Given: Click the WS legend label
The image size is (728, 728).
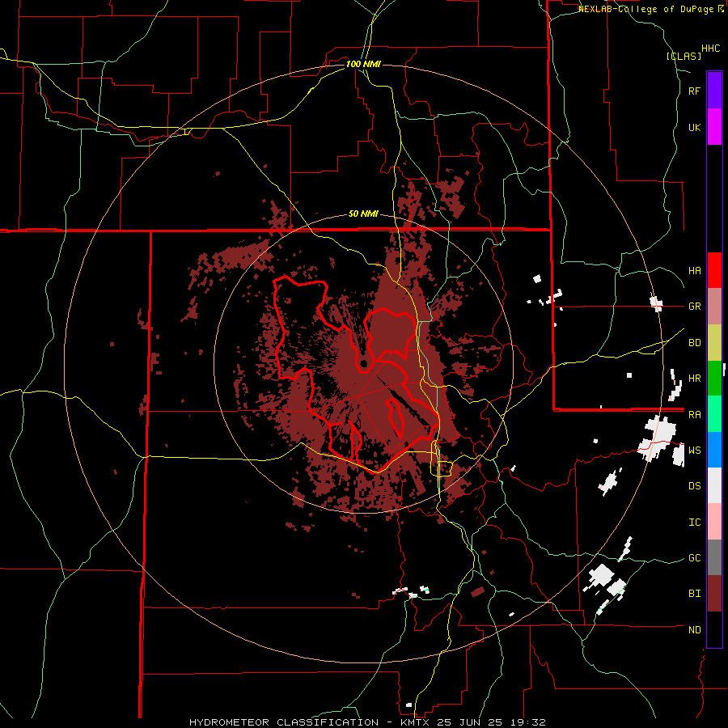Looking at the screenshot, I should [694, 450].
